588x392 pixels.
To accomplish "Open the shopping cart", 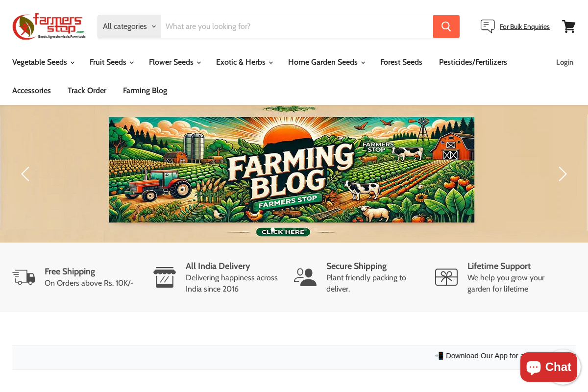I will tap(569, 26).
